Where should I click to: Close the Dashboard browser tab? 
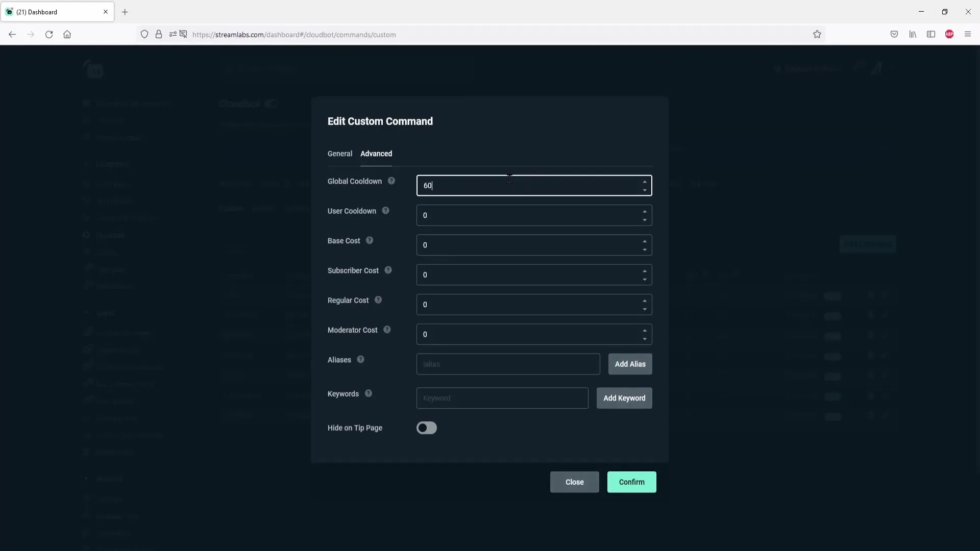(106, 12)
